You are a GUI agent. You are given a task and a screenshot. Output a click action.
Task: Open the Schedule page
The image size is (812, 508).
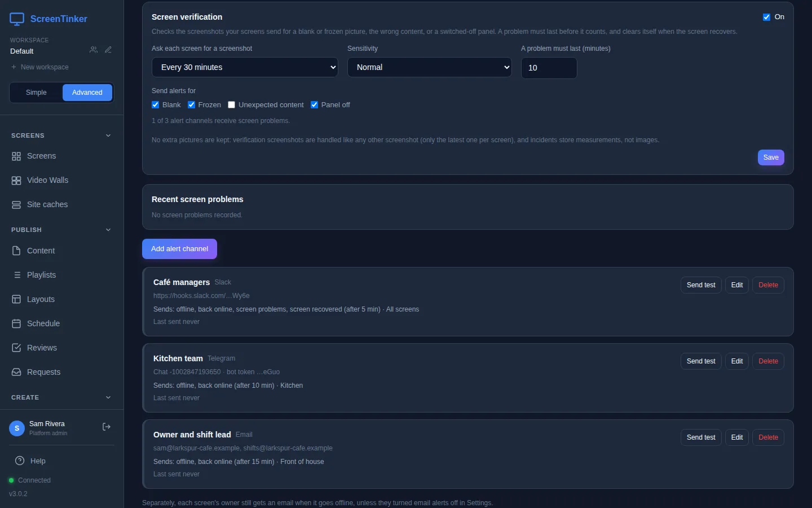tap(61, 323)
